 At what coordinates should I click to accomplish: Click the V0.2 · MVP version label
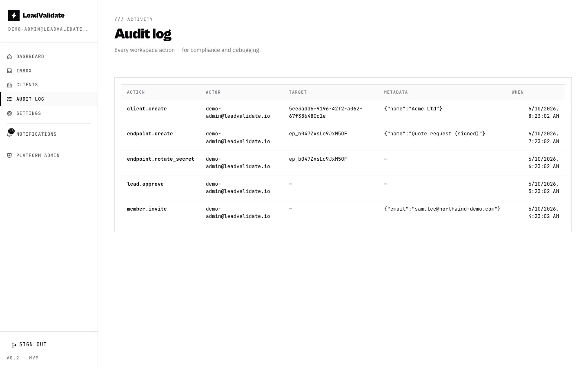(x=23, y=358)
